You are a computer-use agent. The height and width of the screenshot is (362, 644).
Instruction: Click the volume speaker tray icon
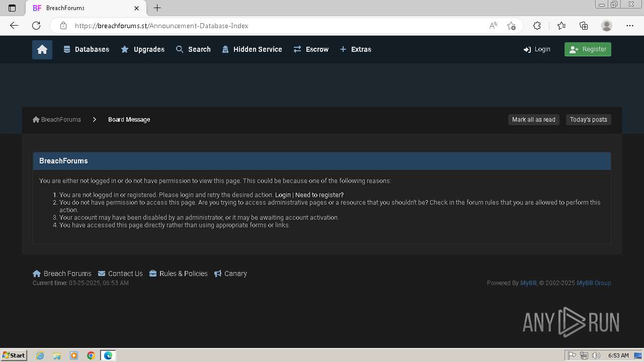pyautogui.click(x=596, y=355)
